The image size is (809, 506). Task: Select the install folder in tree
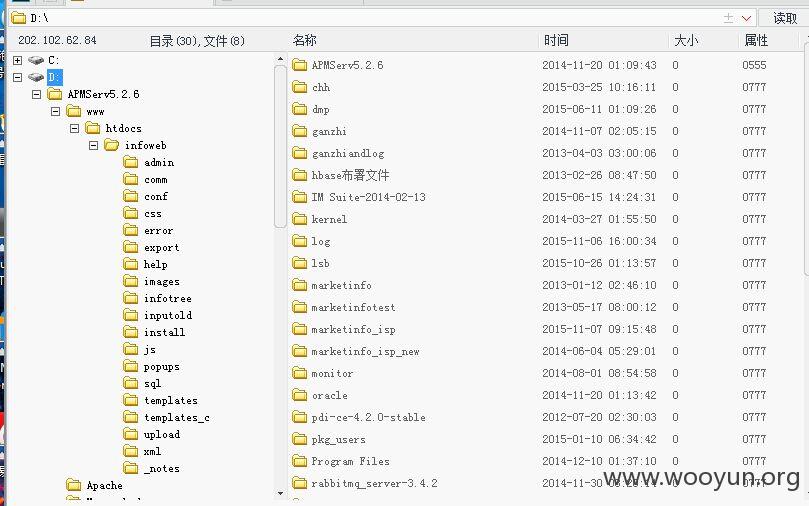(x=164, y=332)
